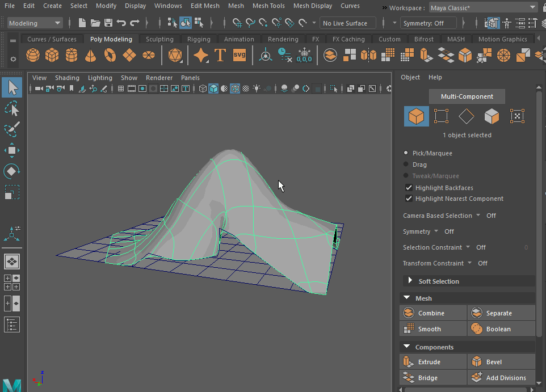Viewport: 546px width, 392px height.
Task: Switch to object selection mode icon
Action: tap(416, 116)
